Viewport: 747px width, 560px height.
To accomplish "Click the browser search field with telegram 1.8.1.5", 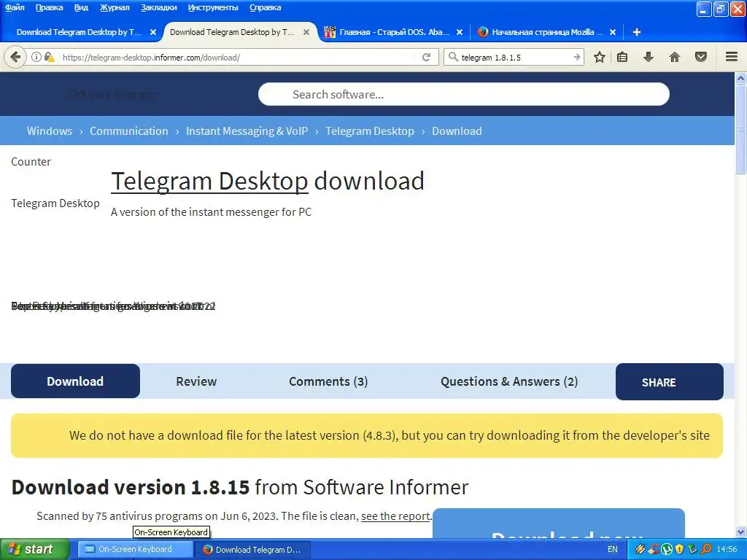I will coord(514,57).
